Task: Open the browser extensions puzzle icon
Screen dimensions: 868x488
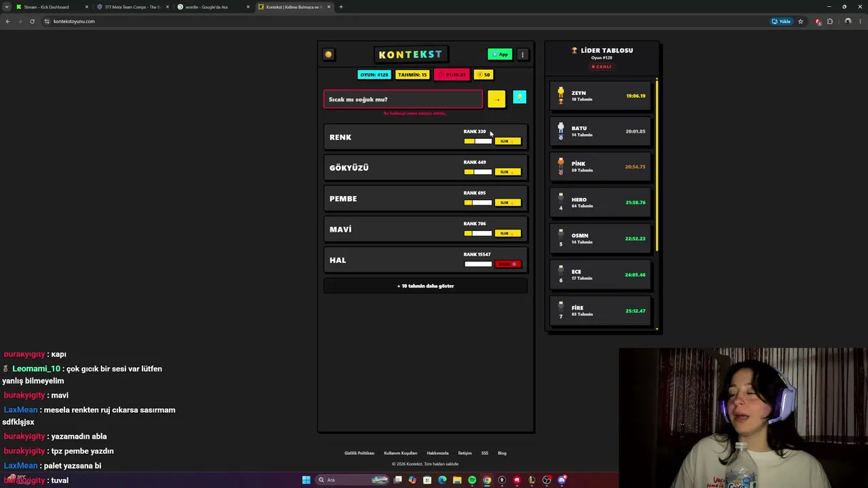Action: [829, 21]
